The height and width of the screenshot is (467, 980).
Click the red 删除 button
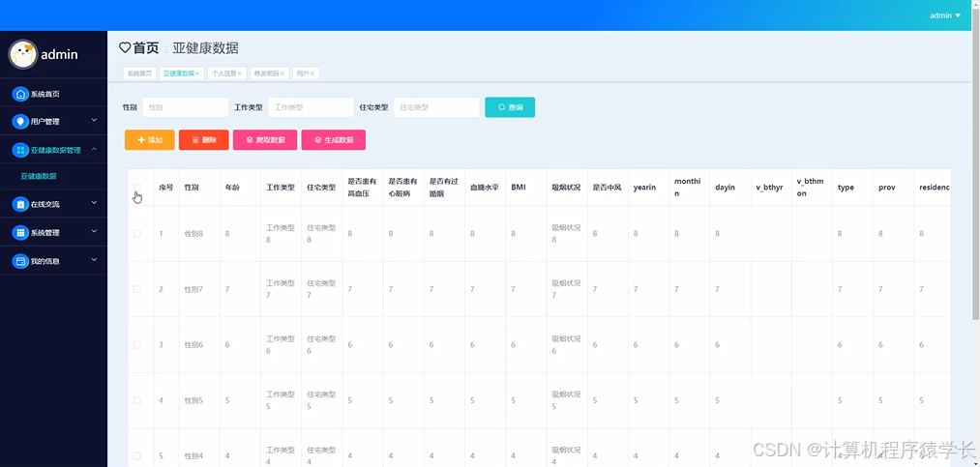point(204,140)
